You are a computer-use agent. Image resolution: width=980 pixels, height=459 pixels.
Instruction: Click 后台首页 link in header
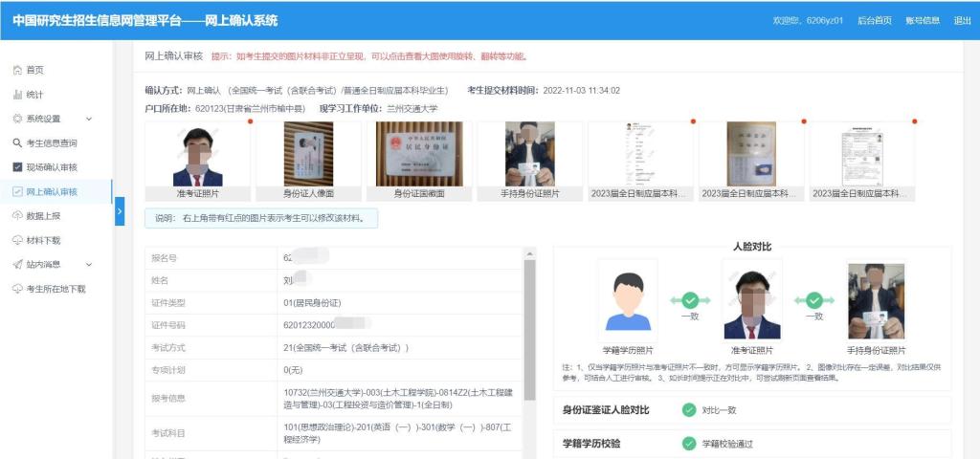coord(875,20)
